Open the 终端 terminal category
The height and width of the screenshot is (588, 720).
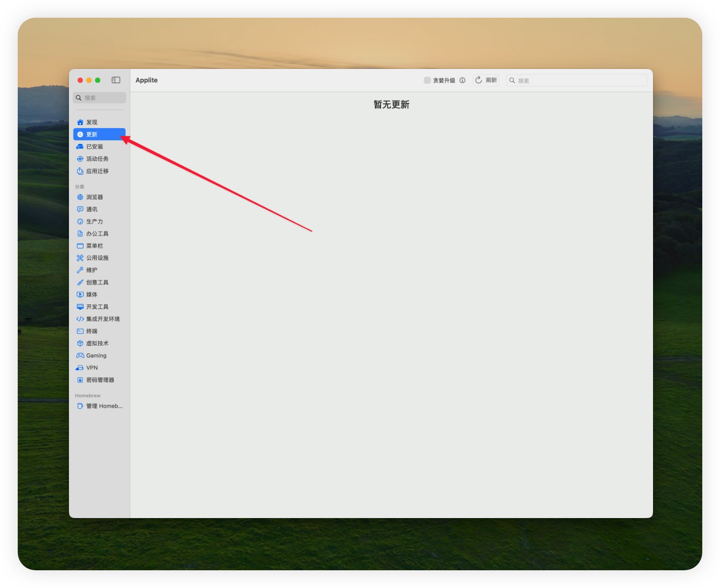point(99,331)
